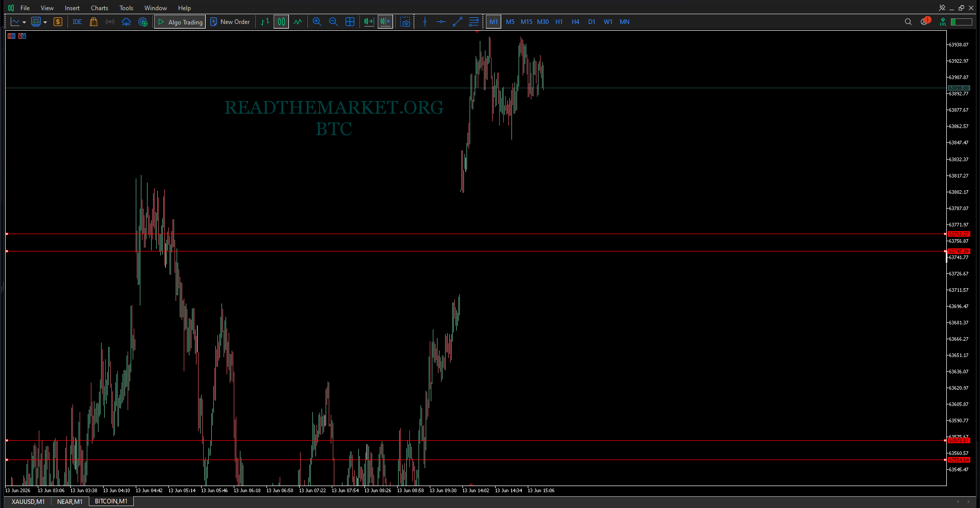
Task: Take a chart screenshot with camera icon
Action: point(405,22)
